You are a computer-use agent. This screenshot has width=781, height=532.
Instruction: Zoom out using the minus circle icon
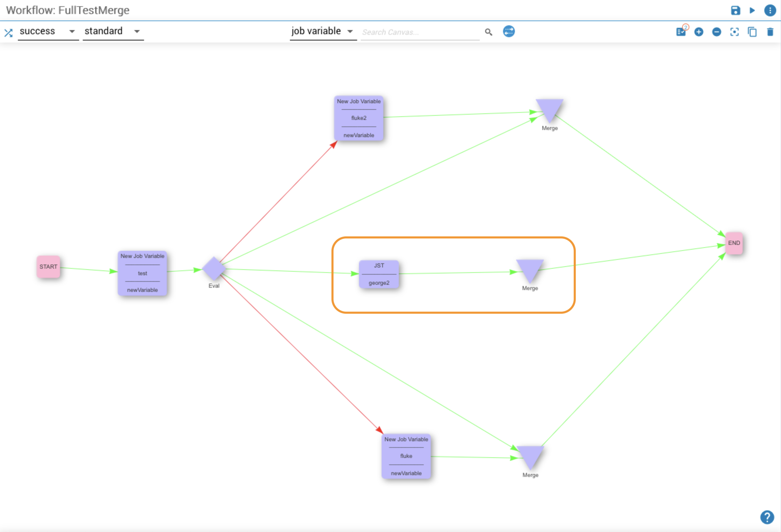point(716,32)
